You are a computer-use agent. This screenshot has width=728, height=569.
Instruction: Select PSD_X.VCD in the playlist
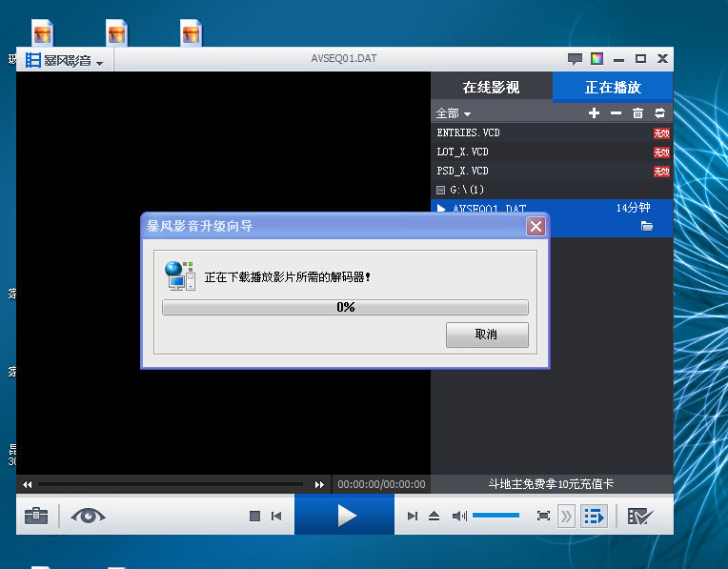pyautogui.click(x=552, y=171)
